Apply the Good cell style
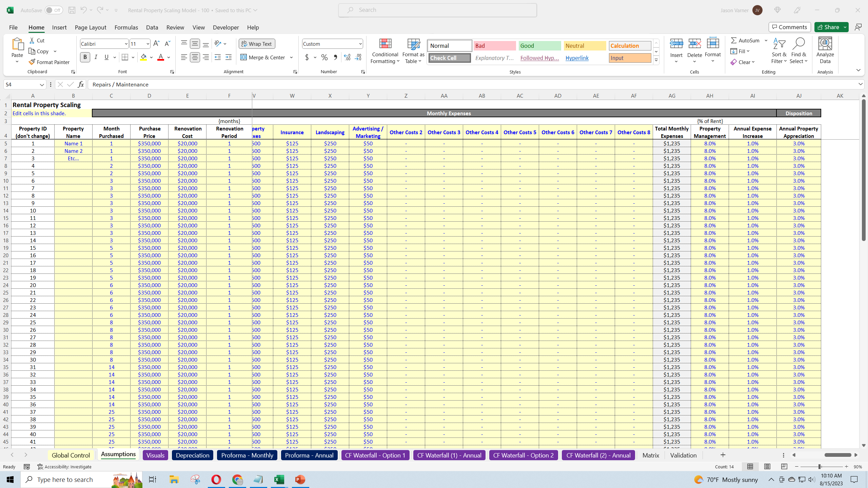The height and width of the screenshot is (488, 868). (539, 46)
